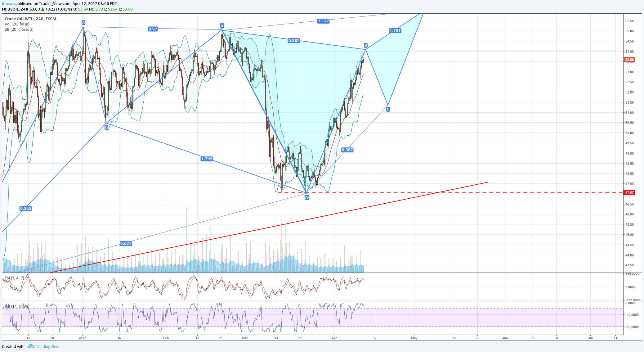Click the bhowe author name
The width and height of the screenshot is (644, 352).
8,4
